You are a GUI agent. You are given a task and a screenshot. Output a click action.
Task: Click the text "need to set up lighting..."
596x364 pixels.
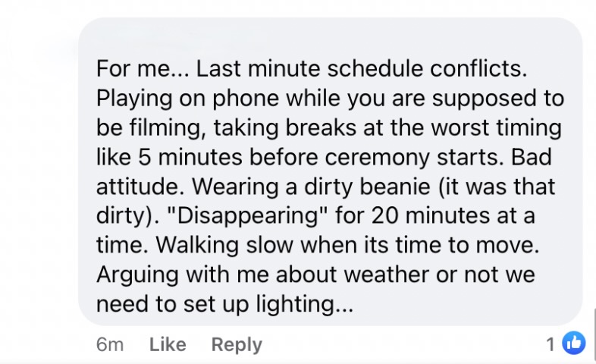[x=225, y=303]
